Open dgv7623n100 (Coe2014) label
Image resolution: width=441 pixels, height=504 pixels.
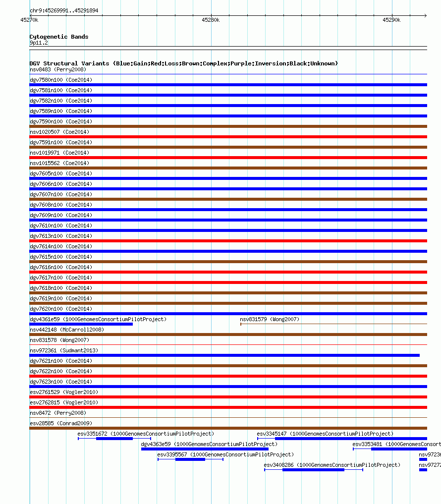point(61,382)
